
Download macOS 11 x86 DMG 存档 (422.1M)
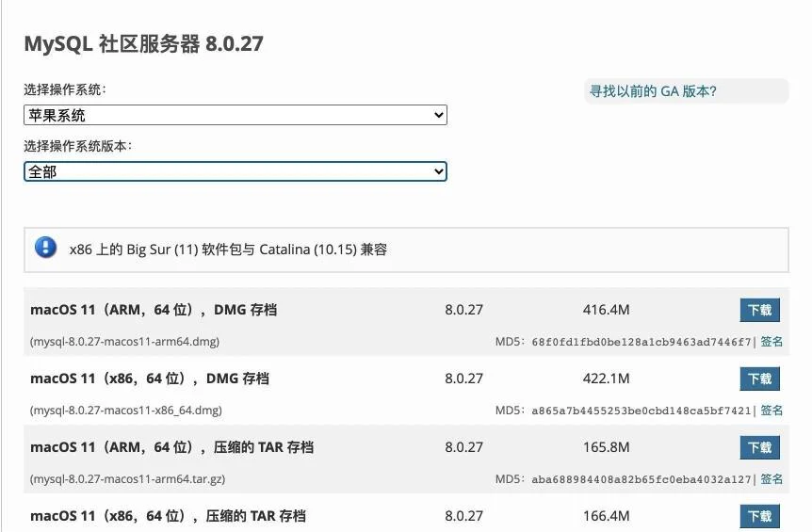coord(759,379)
